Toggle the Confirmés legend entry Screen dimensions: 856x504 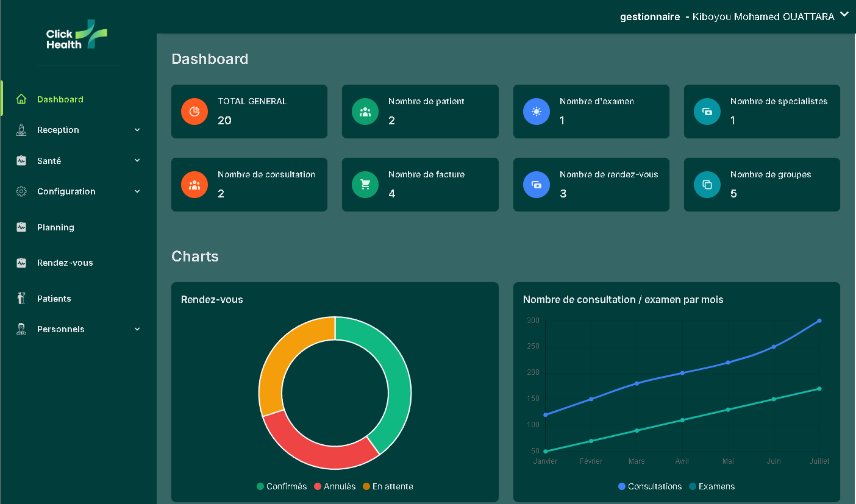pos(281,486)
